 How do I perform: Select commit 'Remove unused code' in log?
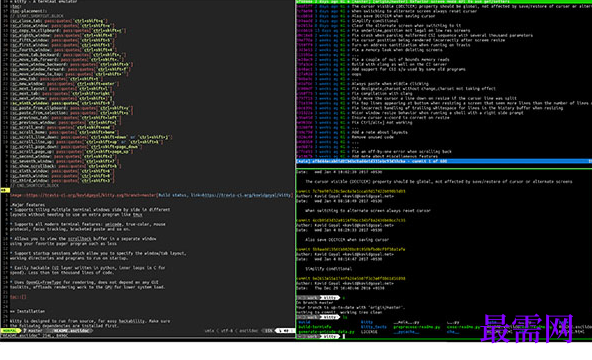tap(372, 137)
